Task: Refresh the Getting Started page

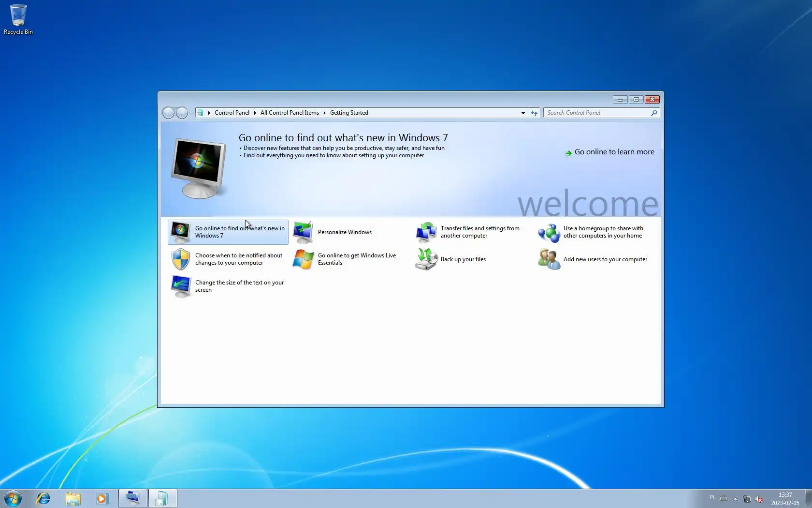Action: click(x=534, y=113)
